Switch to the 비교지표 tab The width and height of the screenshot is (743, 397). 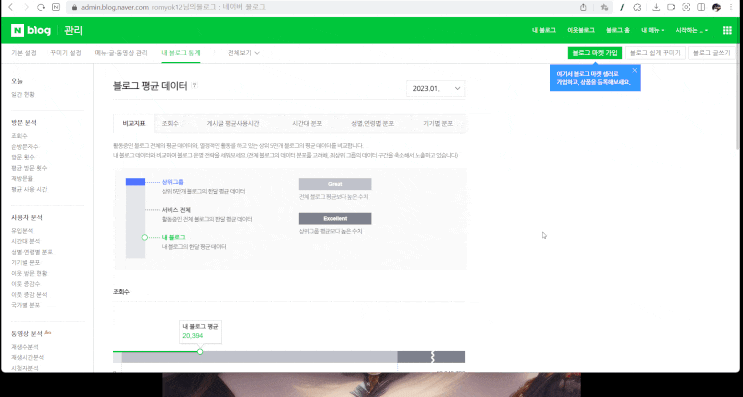[x=134, y=124]
